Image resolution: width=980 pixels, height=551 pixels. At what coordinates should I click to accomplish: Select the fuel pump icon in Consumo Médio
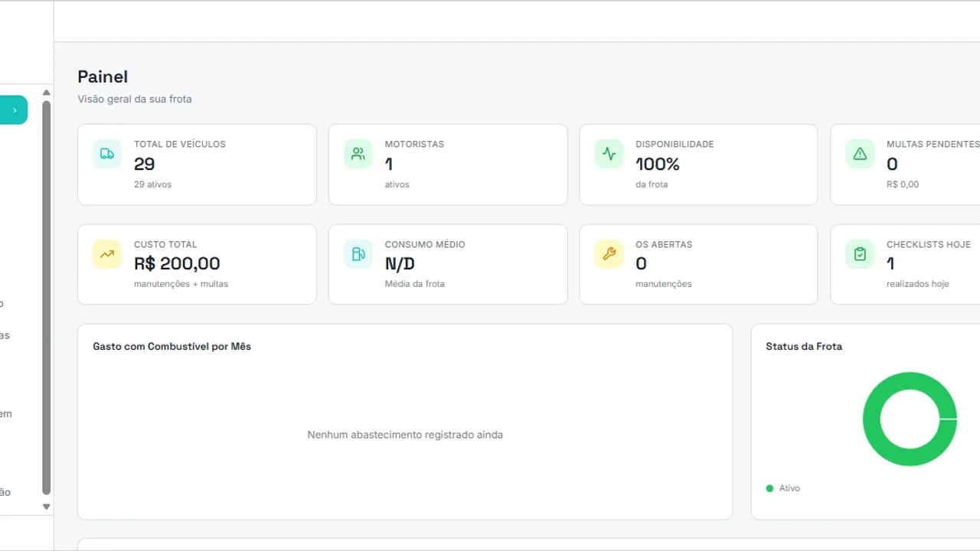click(x=358, y=254)
